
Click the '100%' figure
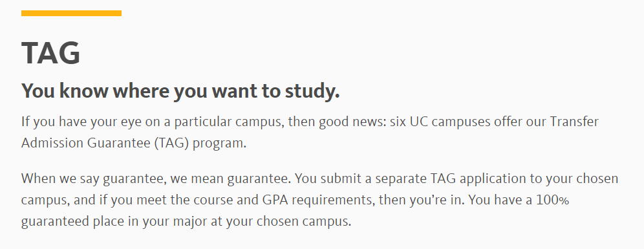coord(552,200)
